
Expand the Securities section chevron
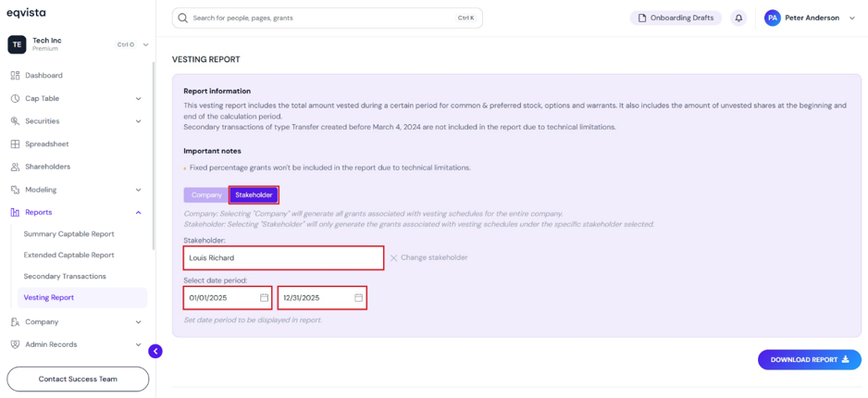[x=139, y=121]
